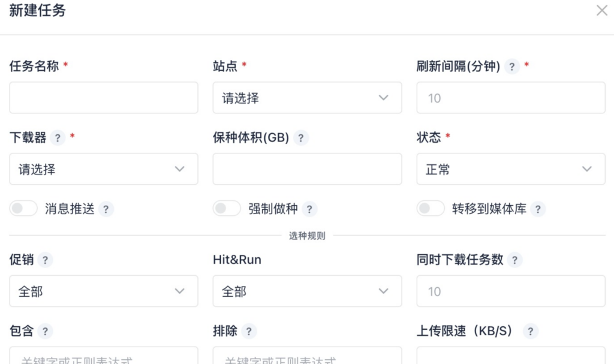Click help icon next to 强制做种
Image resolution: width=614 pixels, height=364 pixels.
[309, 209]
